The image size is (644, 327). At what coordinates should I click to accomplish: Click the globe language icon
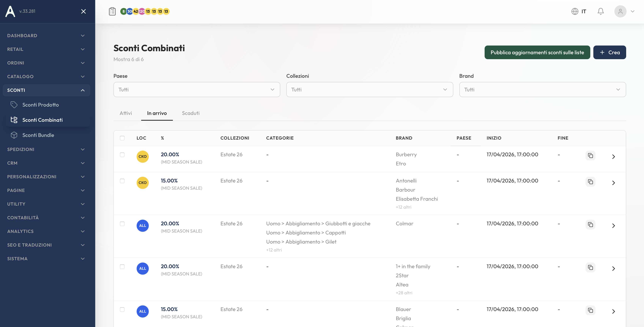pyautogui.click(x=575, y=11)
